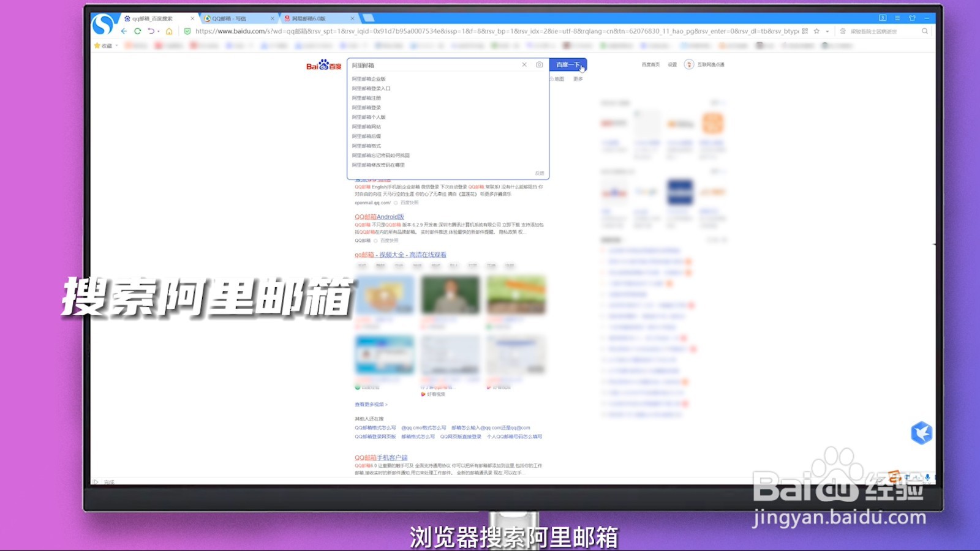Expand dropdown arrow beside bookmark star
The width and height of the screenshot is (980, 551).
point(827,31)
